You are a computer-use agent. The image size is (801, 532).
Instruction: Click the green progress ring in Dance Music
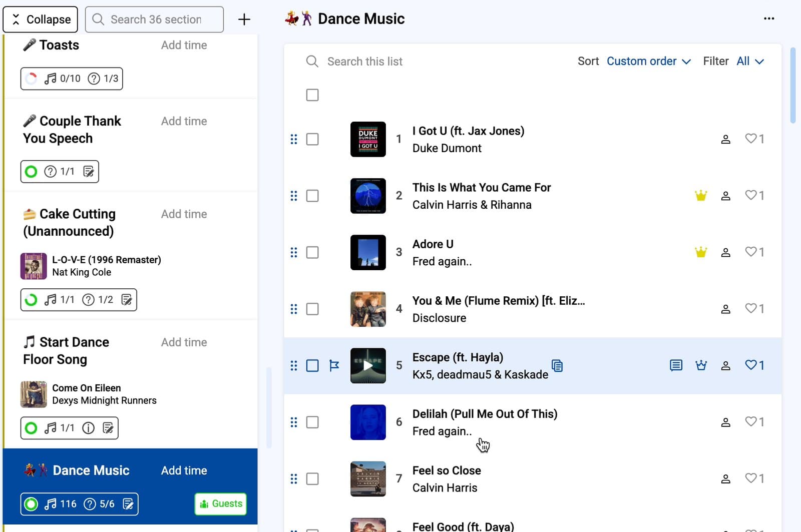coord(31,504)
